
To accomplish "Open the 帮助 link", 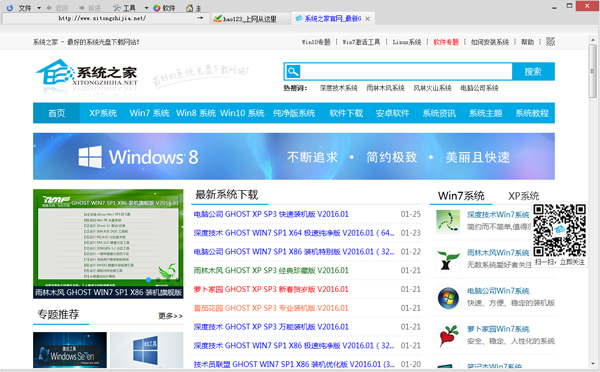I will tap(527, 42).
